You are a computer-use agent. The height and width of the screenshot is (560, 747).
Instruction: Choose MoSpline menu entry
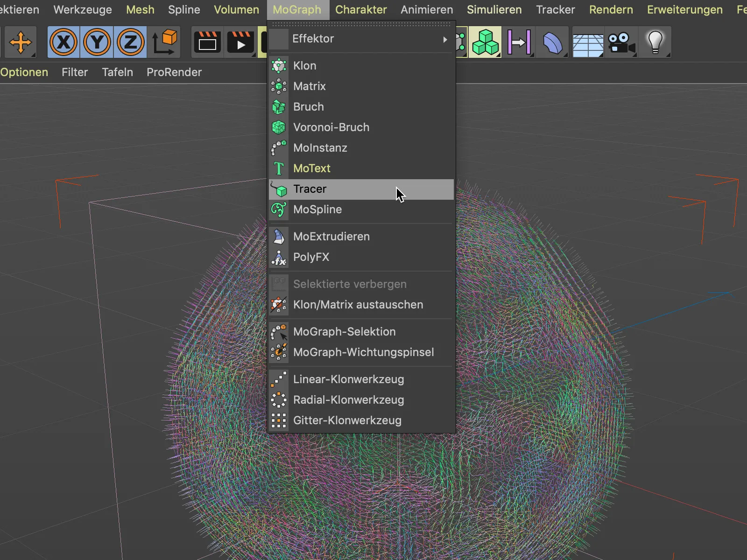[x=361, y=210]
